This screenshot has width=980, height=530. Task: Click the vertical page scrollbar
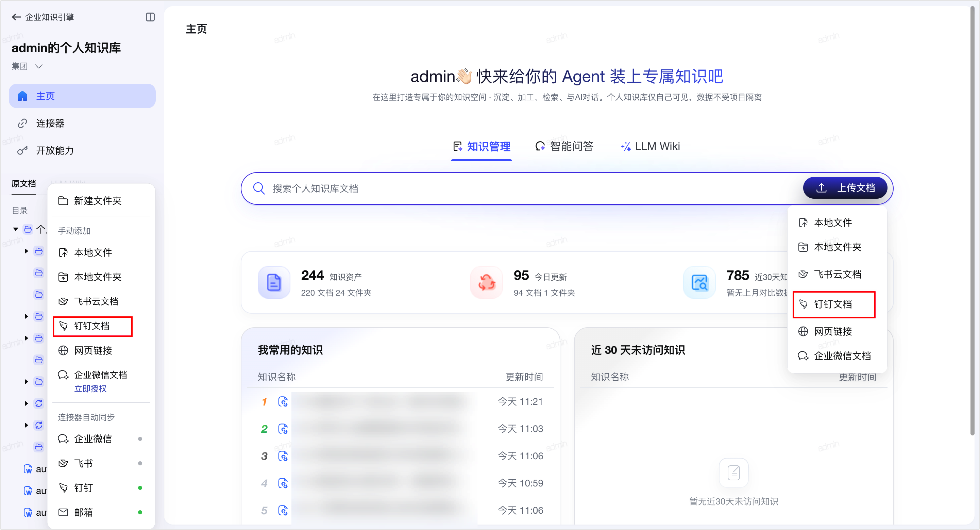pyautogui.click(x=973, y=221)
